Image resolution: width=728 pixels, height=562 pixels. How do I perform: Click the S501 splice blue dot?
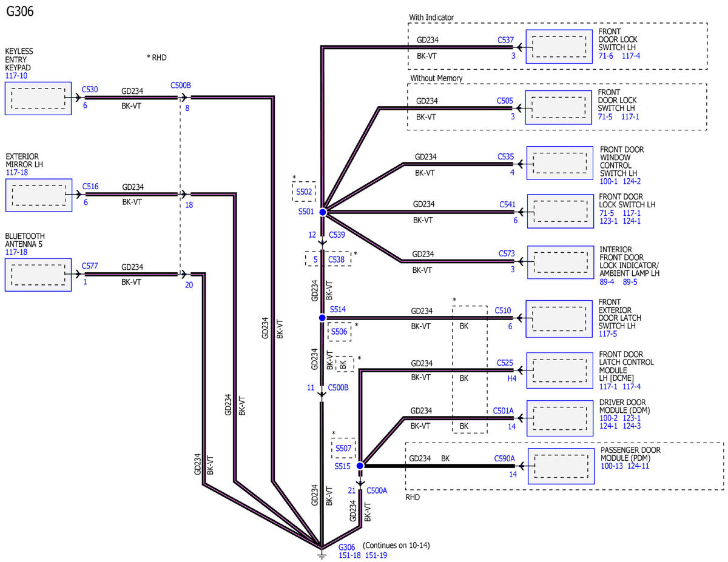click(x=322, y=212)
